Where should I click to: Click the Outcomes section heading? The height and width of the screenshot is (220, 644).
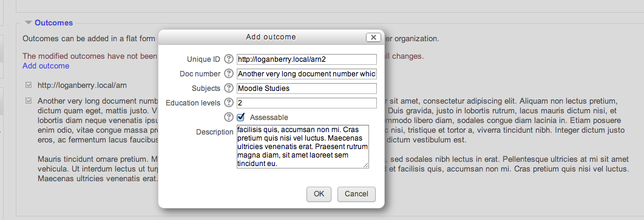[54, 23]
